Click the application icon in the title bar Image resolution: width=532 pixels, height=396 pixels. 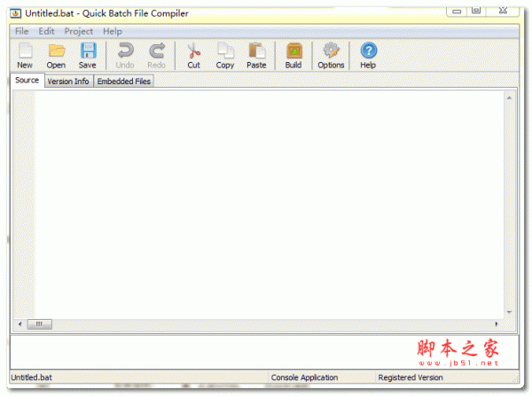click(x=15, y=13)
